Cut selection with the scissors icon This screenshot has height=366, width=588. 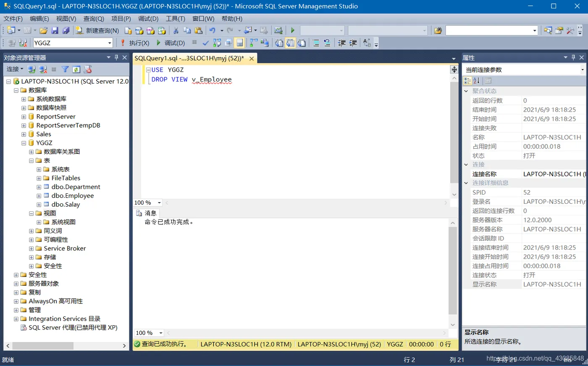point(176,31)
